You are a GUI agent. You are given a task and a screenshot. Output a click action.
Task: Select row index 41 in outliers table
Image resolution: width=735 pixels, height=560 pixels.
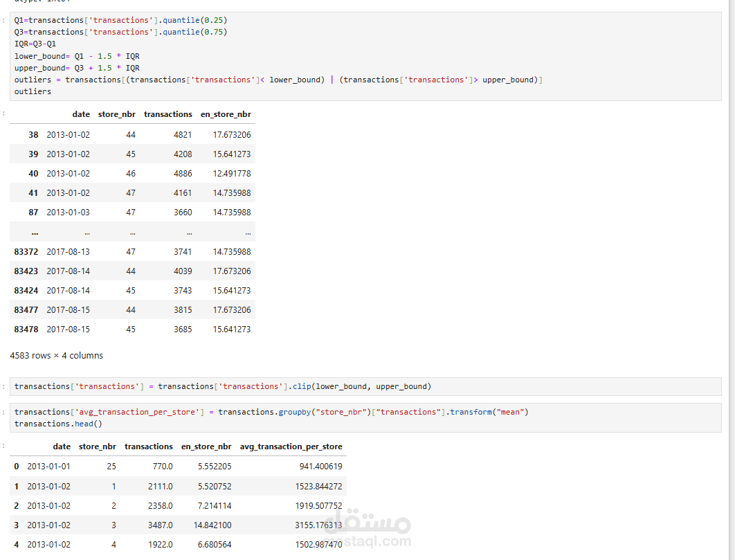[33, 193]
